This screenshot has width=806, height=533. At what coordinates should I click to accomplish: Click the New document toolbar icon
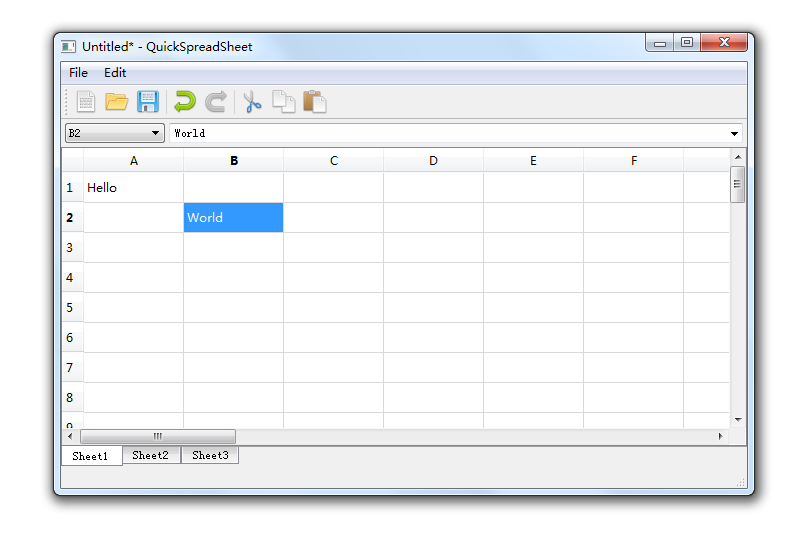(86, 102)
